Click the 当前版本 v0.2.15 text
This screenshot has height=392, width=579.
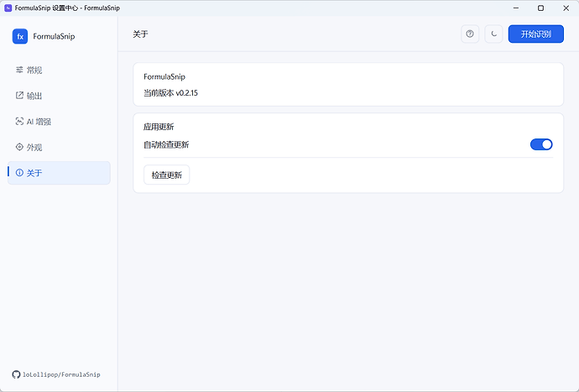tap(170, 92)
